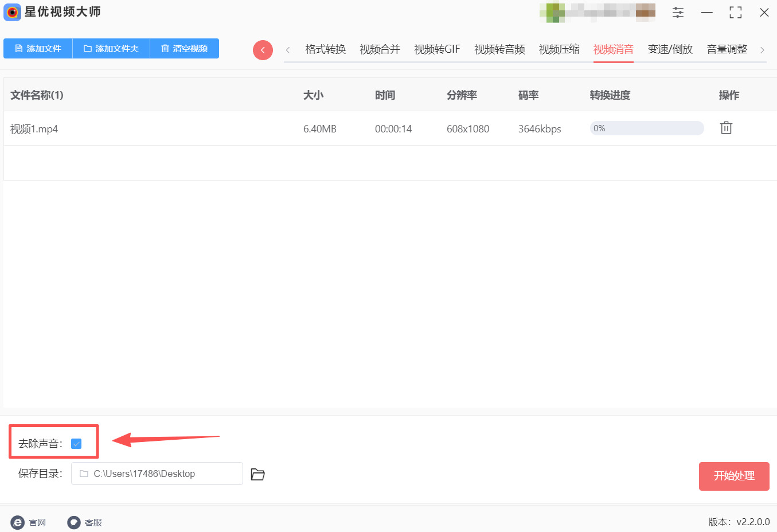This screenshot has height=532, width=777.
Task: Open the folder browse icon beside save path
Action: click(x=257, y=474)
